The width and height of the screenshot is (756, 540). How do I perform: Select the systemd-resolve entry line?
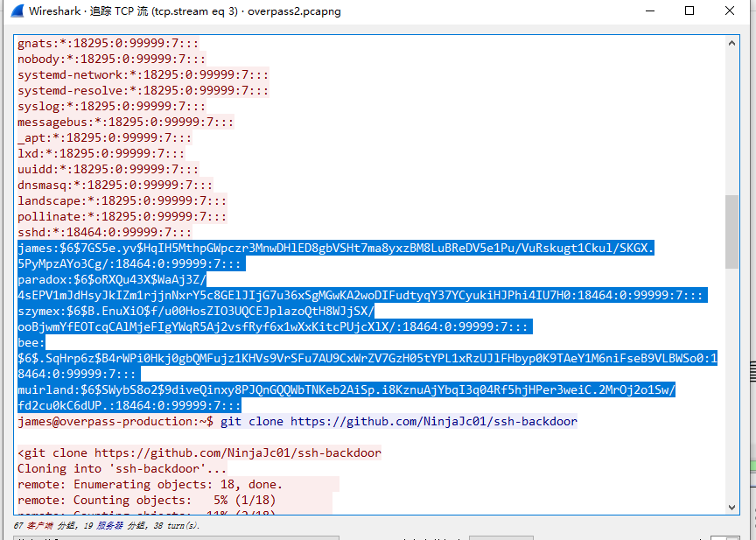point(143,91)
